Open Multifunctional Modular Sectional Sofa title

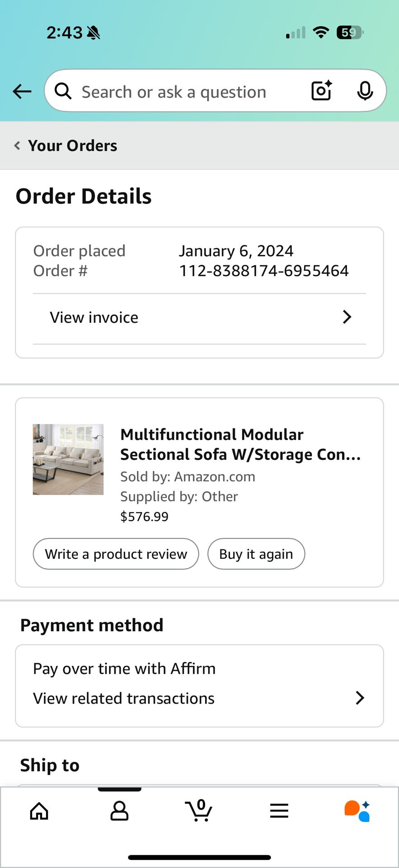click(x=240, y=444)
